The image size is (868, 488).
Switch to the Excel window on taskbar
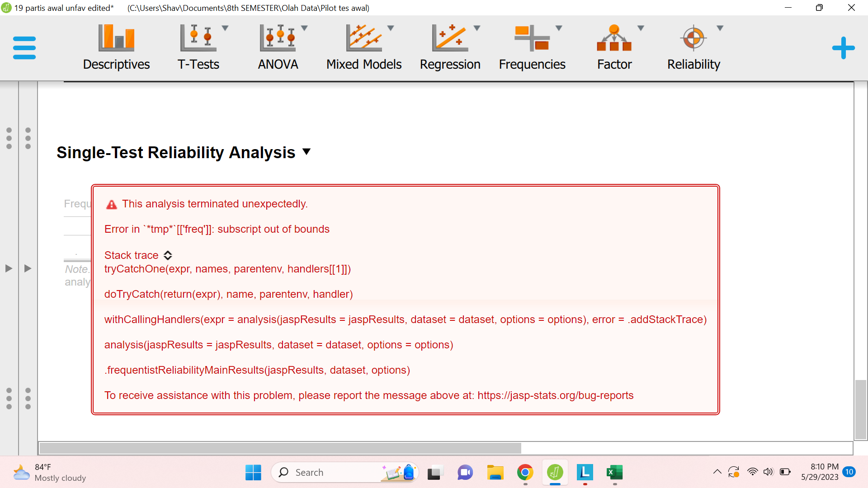(614, 472)
